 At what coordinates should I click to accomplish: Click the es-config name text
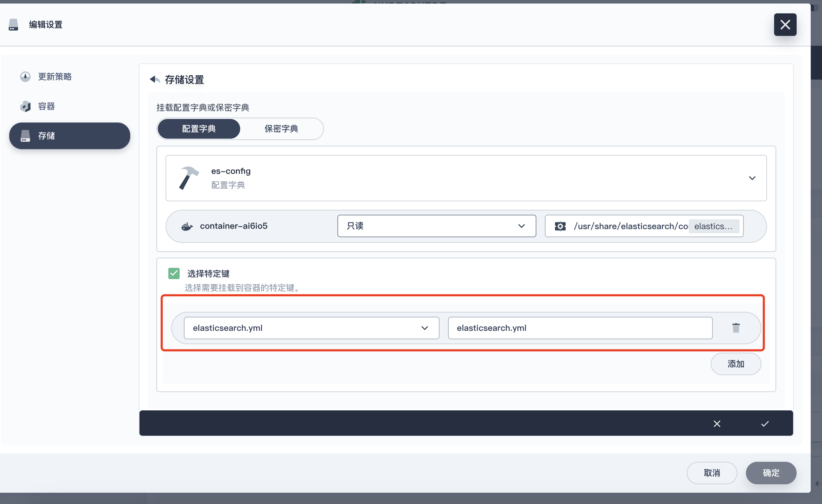click(231, 171)
